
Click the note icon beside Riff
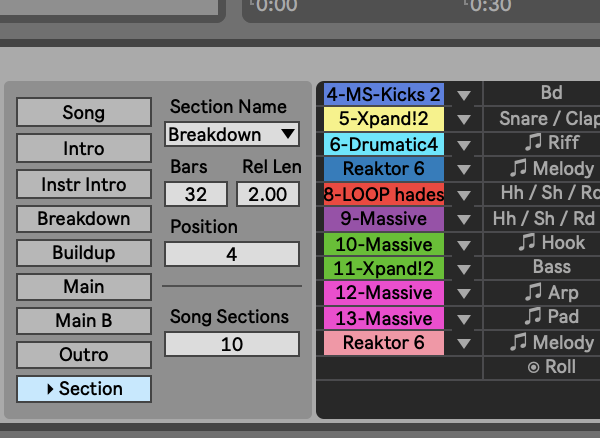tap(534, 143)
